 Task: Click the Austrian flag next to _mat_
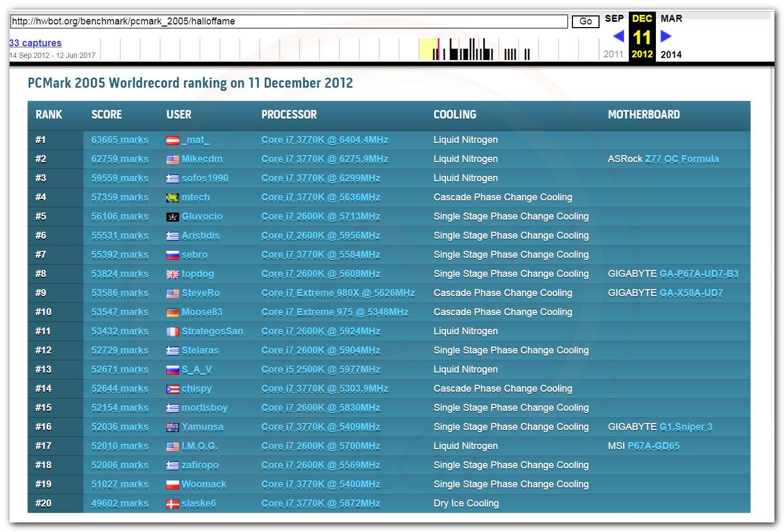point(172,140)
